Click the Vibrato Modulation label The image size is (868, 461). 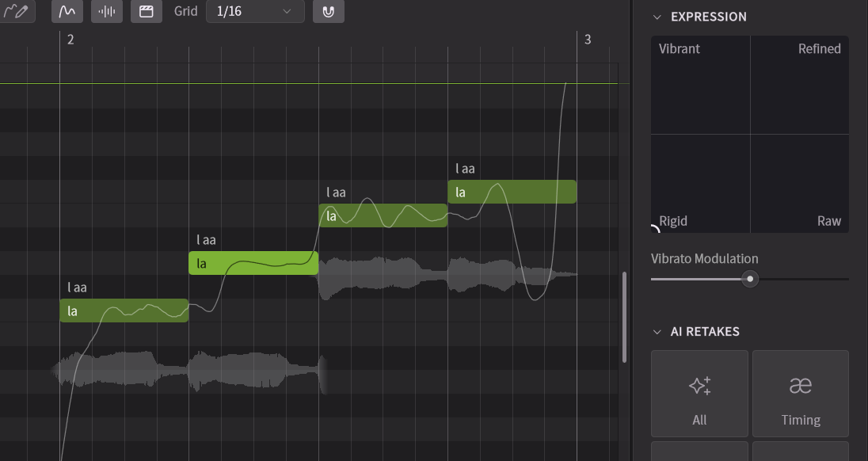tap(704, 258)
